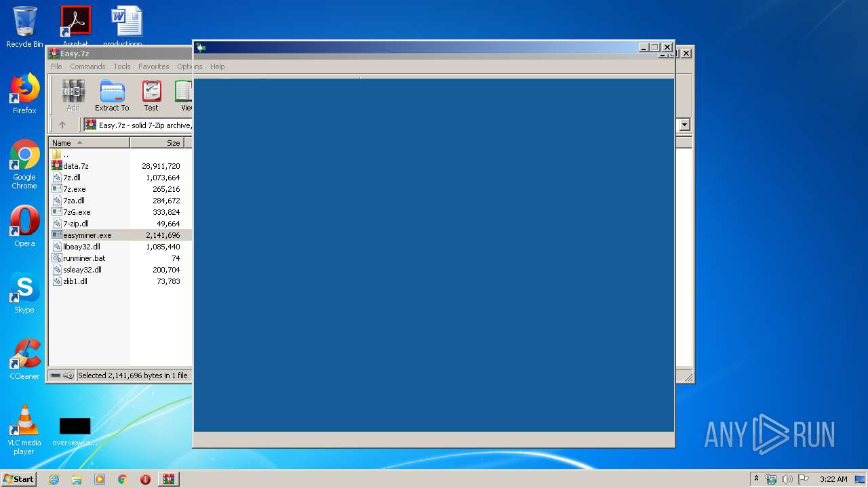Click status text 'Selected 2,141,696 bytes in 1 file'
Image resolution: width=868 pixels, height=488 pixels.
[133, 375]
